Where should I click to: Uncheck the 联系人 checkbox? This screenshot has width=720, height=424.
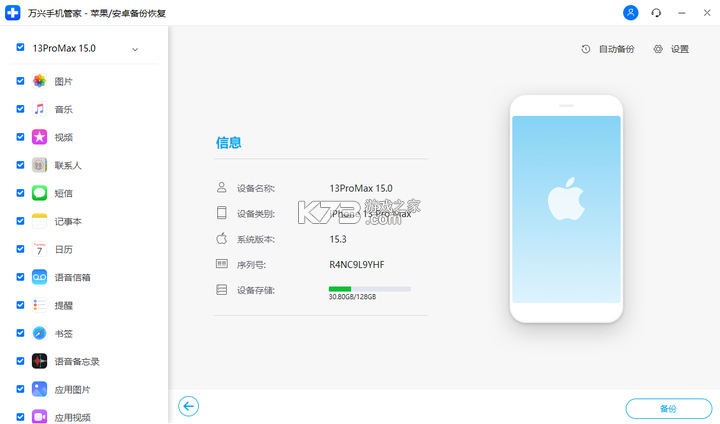click(20, 165)
